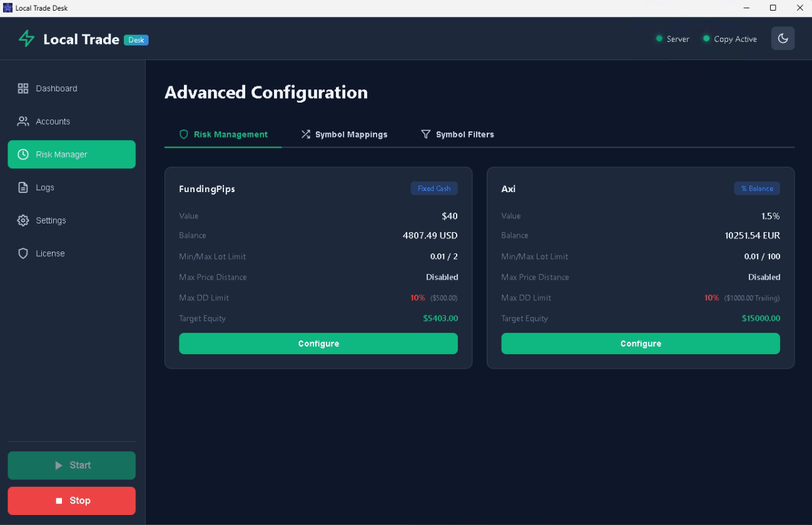This screenshot has width=812, height=525.
Task: Click the 4807.49 USD balance
Action: (x=430, y=236)
